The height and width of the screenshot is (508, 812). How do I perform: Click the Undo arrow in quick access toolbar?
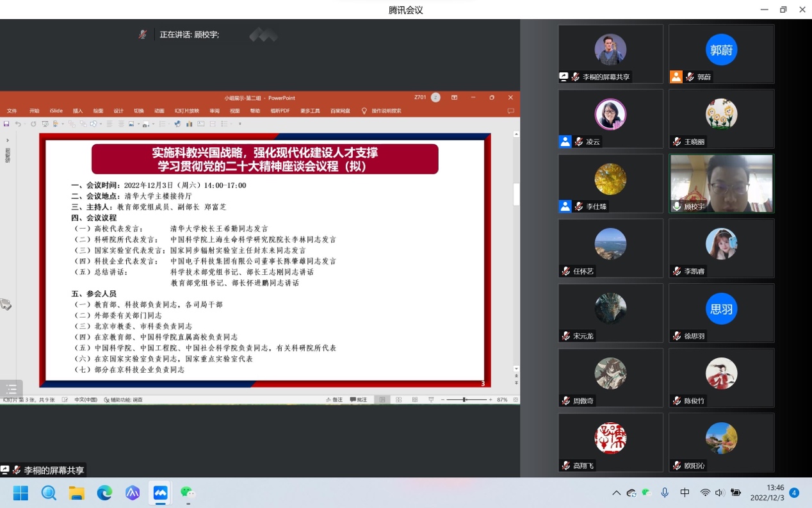pyautogui.click(x=18, y=124)
